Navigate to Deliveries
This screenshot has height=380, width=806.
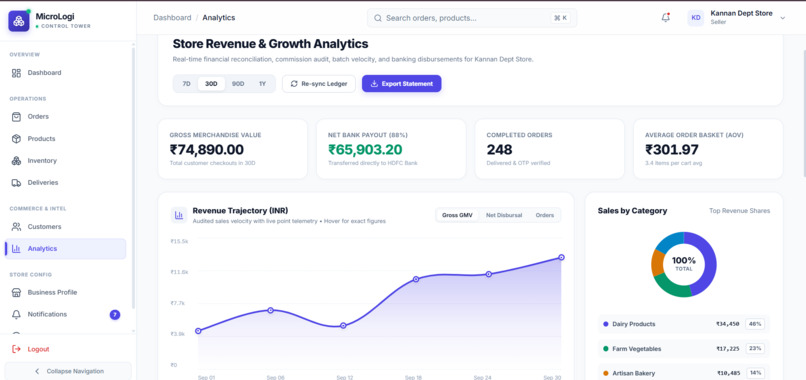click(x=65, y=183)
